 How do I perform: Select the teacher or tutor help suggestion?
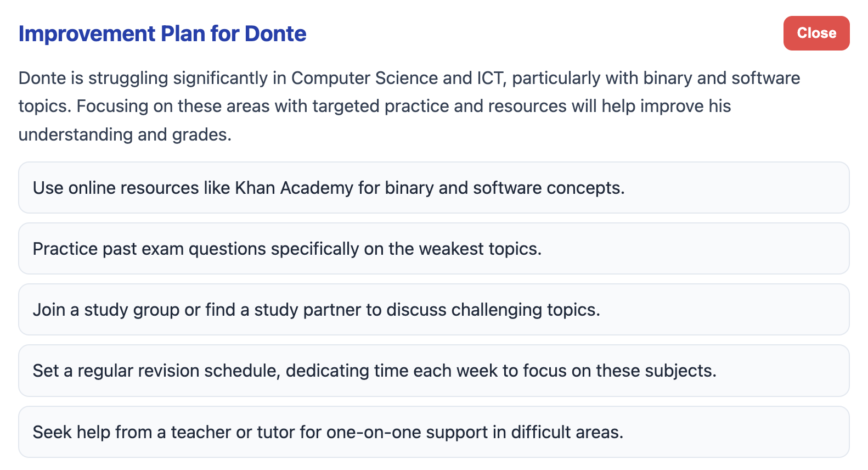tap(433, 432)
